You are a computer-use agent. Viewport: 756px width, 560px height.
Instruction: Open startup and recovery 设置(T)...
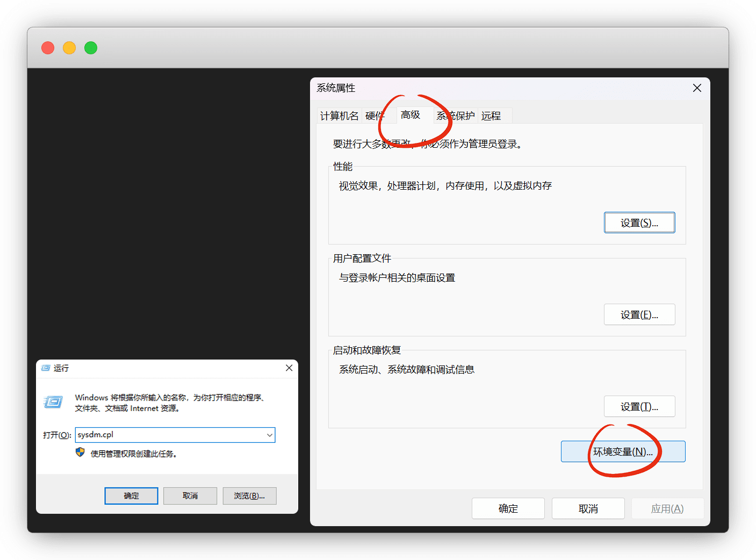pyautogui.click(x=639, y=407)
